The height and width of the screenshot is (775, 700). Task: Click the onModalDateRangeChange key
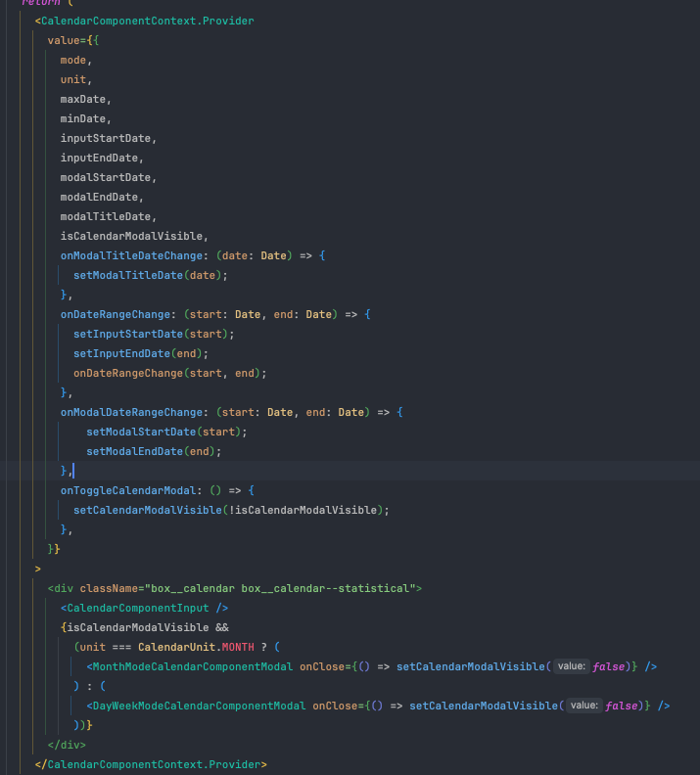click(131, 412)
